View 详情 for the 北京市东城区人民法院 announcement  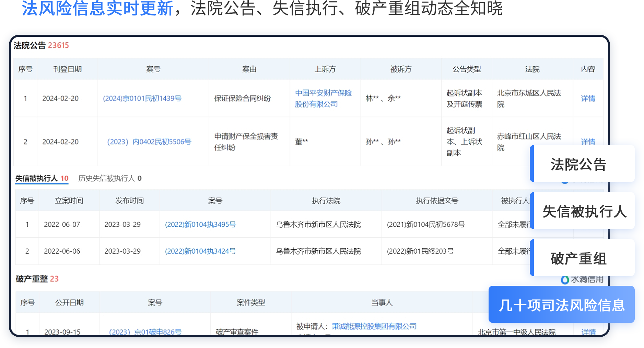pos(588,99)
